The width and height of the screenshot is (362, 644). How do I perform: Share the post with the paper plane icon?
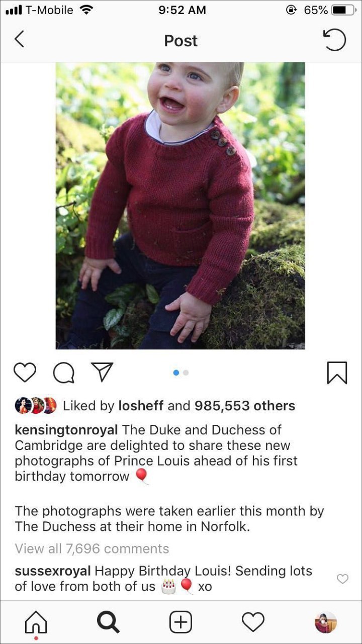tap(102, 372)
